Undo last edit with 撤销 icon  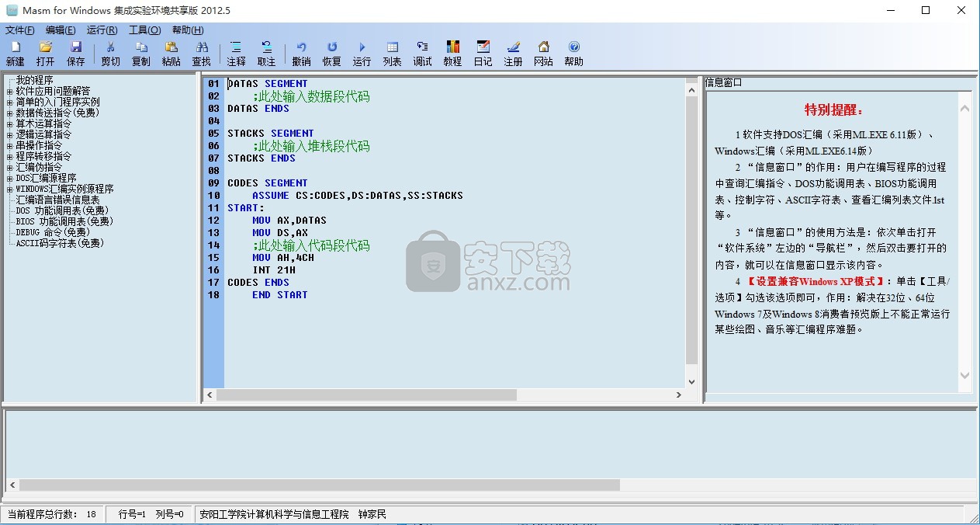pyautogui.click(x=301, y=54)
